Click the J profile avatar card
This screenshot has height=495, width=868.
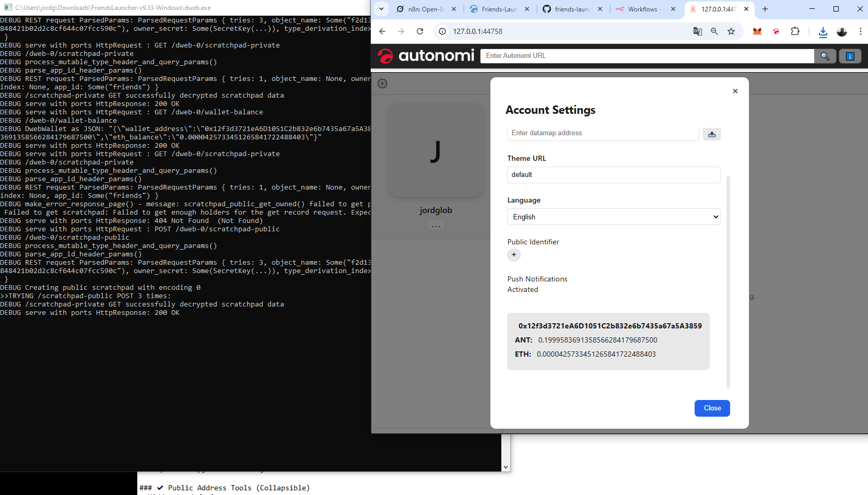pos(436,150)
